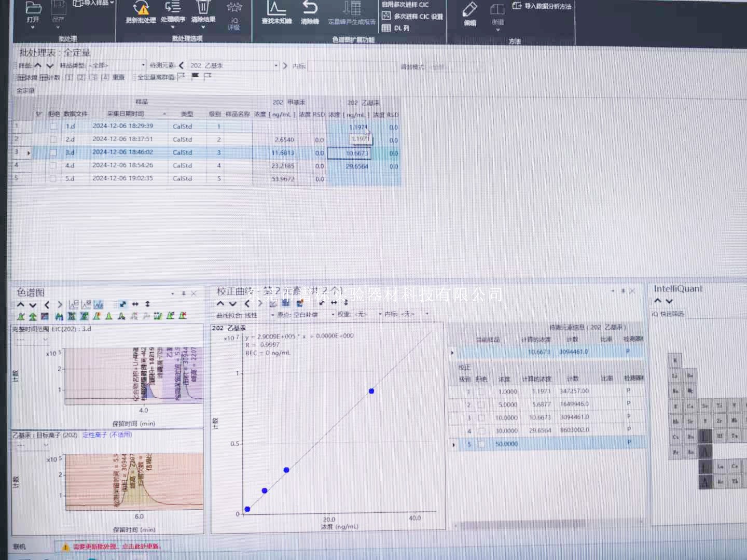Open the iQ 评级 stars icon
Viewport: 747px width, 560px height.
click(x=234, y=8)
